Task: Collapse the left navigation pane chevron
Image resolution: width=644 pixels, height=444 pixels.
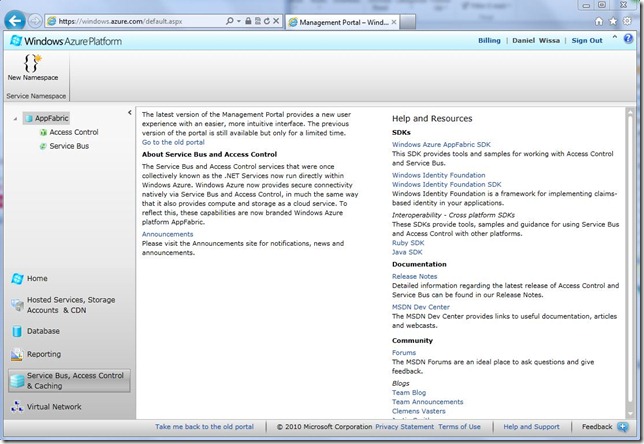Action: (130, 112)
